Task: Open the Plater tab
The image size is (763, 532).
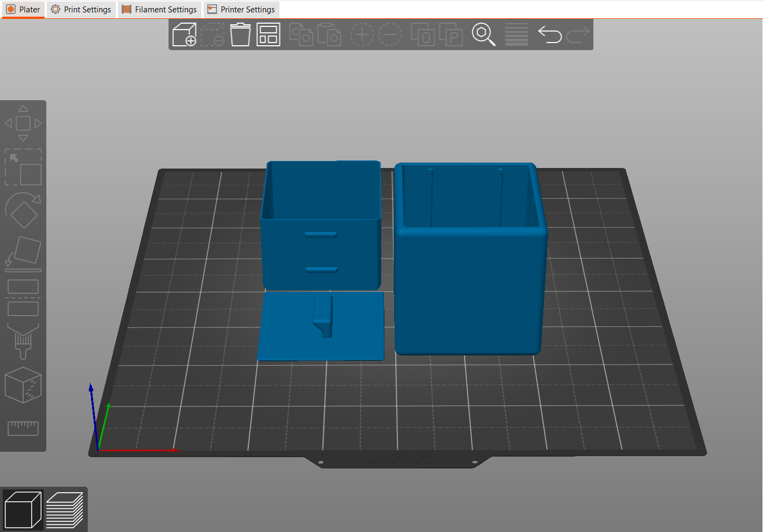Action: point(23,10)
